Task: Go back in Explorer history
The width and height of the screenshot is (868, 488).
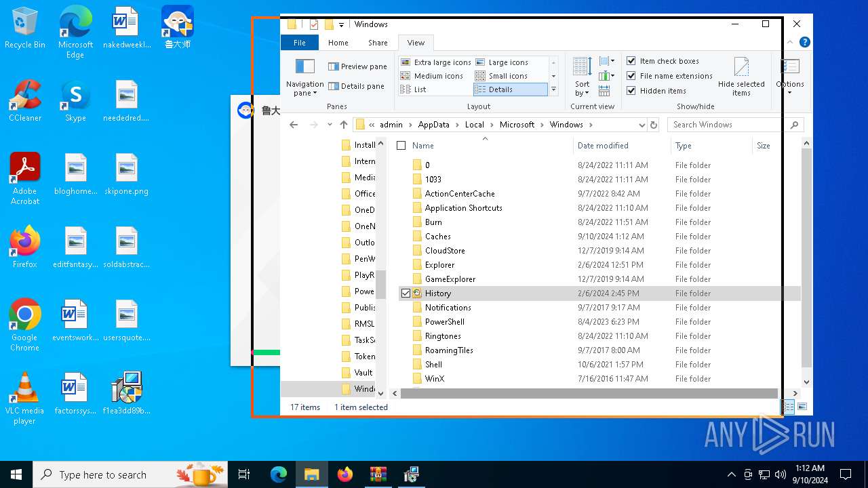Action: click(294, 125)
